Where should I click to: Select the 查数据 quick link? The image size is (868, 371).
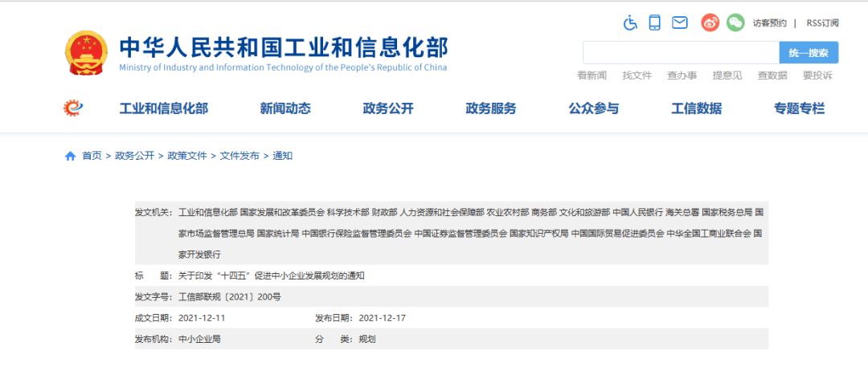coord(773,75)
